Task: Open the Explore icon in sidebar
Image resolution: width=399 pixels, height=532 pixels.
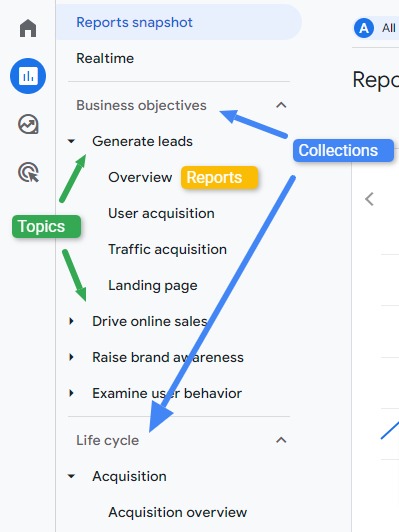Action: [28, 124]
